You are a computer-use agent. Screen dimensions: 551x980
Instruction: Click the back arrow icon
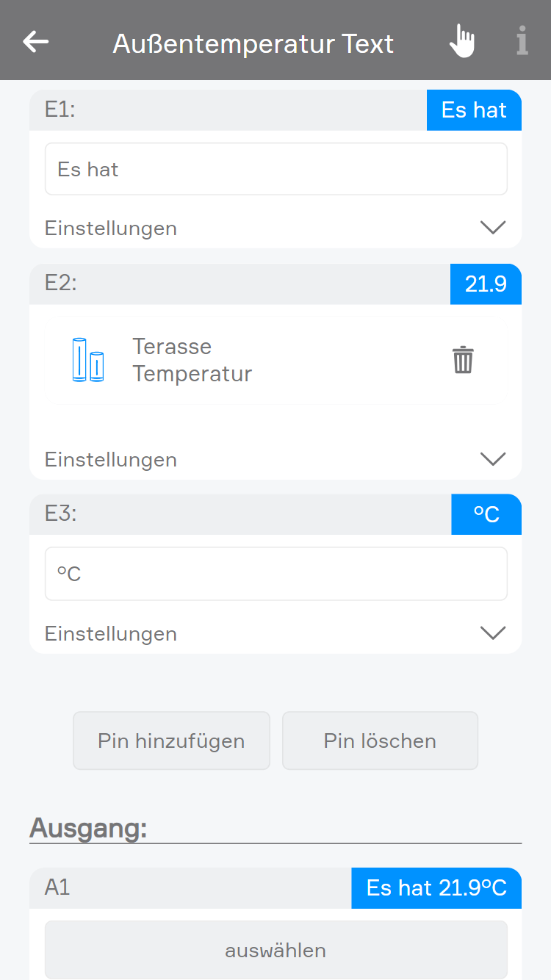coord(35,42)
